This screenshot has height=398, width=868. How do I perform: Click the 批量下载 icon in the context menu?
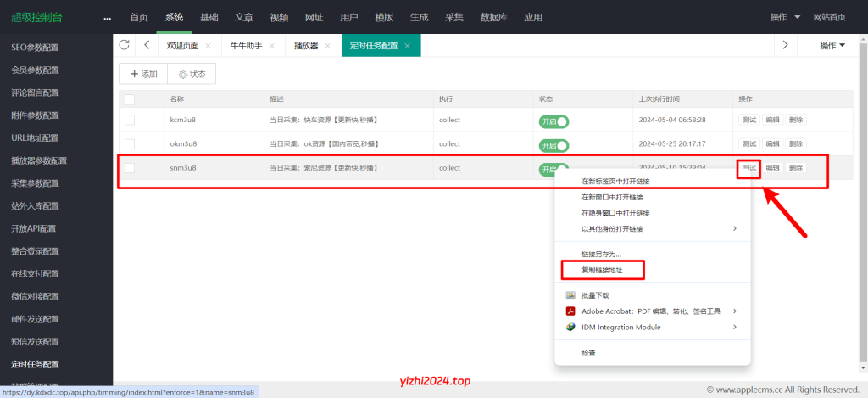(571, 295)
